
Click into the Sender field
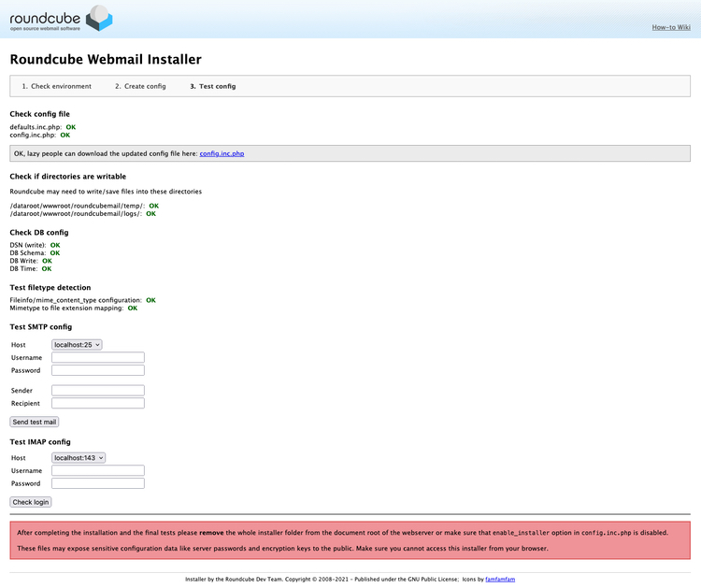point(98,391)
